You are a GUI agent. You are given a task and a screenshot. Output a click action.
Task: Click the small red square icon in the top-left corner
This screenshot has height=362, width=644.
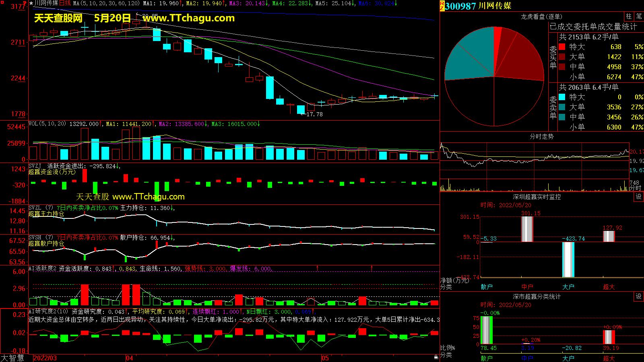click(x=2, y=2)
